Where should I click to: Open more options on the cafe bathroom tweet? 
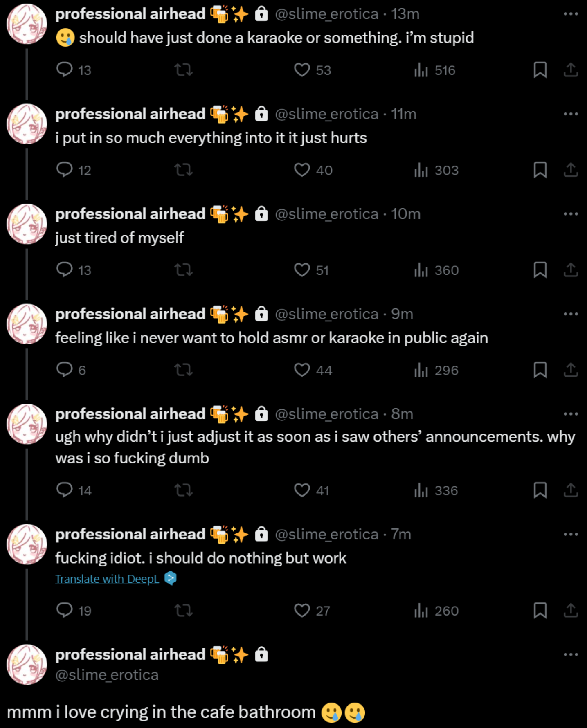point(571,654)
